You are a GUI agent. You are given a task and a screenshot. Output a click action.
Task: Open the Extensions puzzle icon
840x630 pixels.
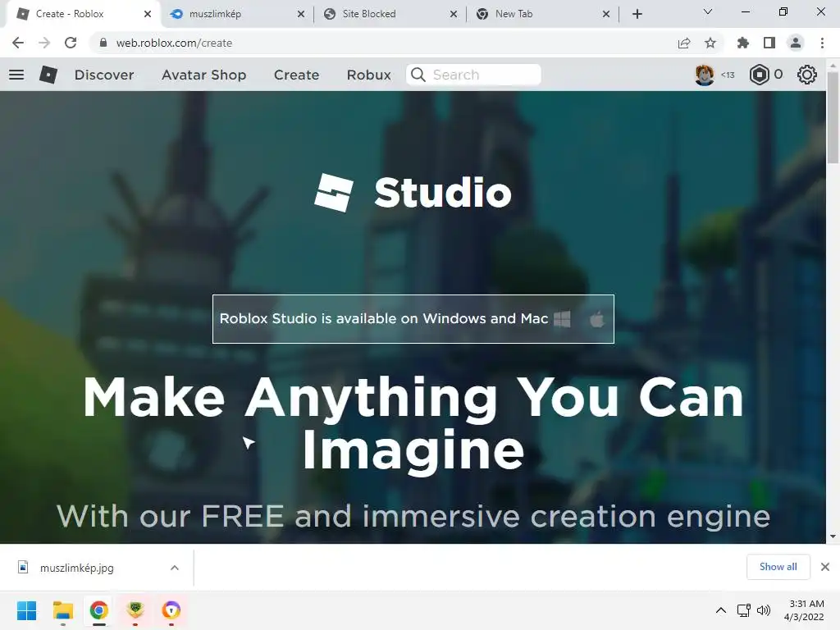(x=743, y=43)
